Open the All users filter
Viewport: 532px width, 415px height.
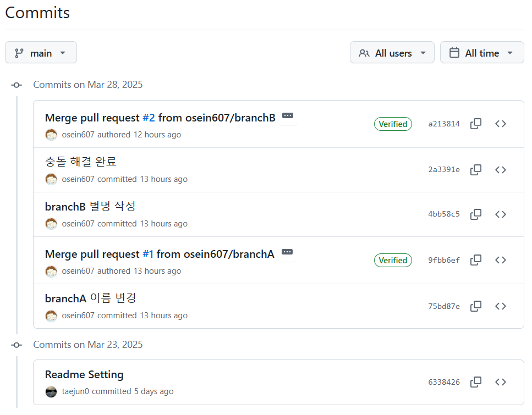pyautogui.click(x=392, y=52)
